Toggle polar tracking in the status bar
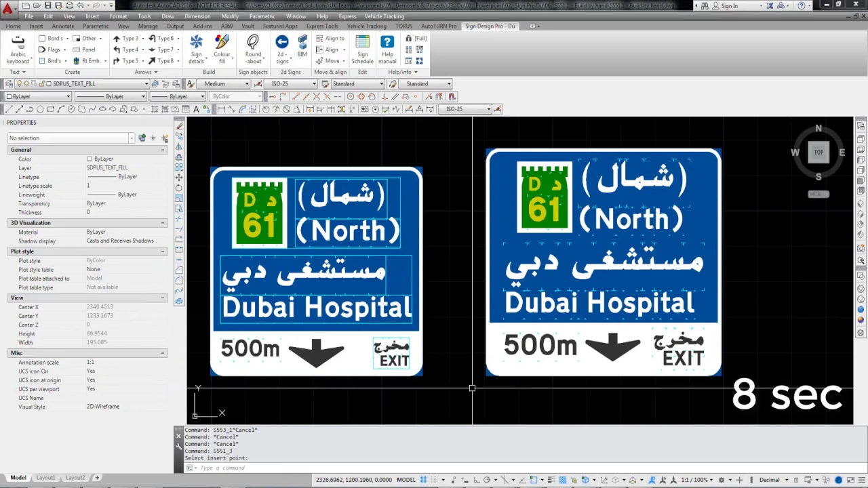 point(486,480)
